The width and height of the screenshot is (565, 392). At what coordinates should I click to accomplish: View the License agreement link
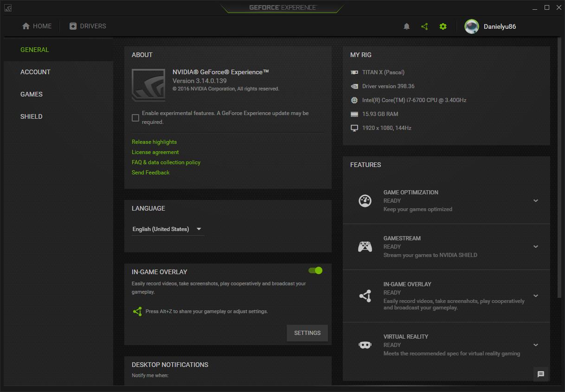(x=155, y=152)
